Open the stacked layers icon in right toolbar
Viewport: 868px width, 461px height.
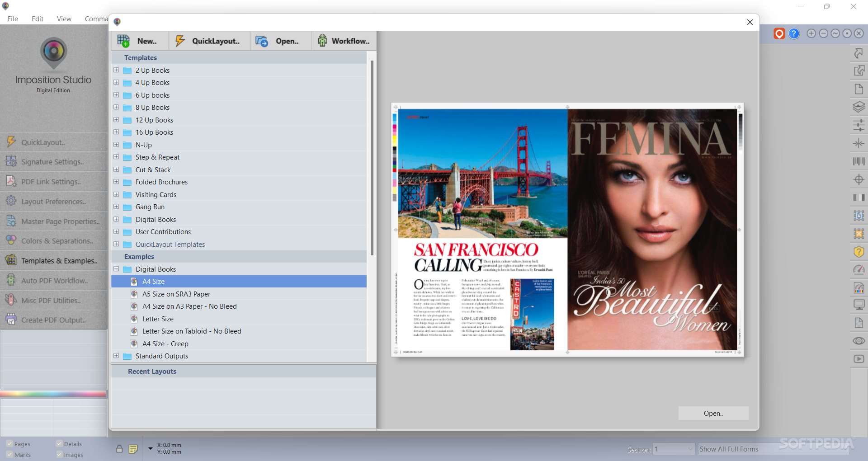[859, 107]
